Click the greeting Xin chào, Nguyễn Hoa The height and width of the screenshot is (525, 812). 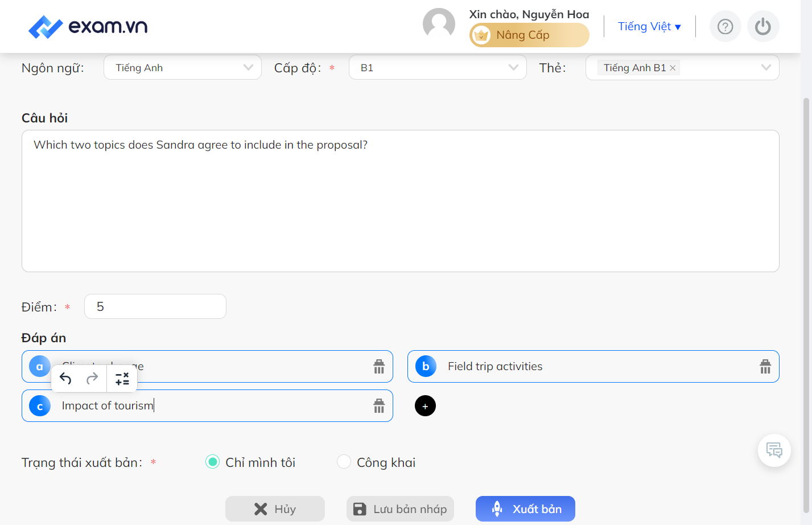click(529, 14)
